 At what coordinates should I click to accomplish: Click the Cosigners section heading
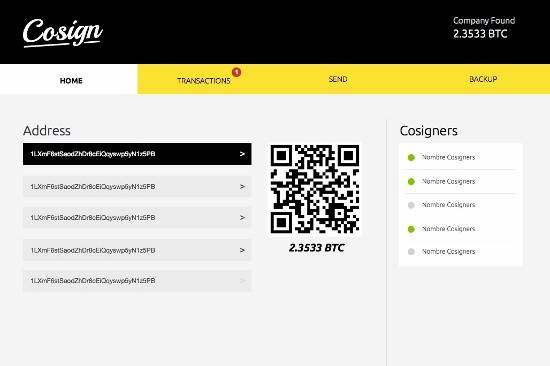pyautogui.click(x=429, y=131)
